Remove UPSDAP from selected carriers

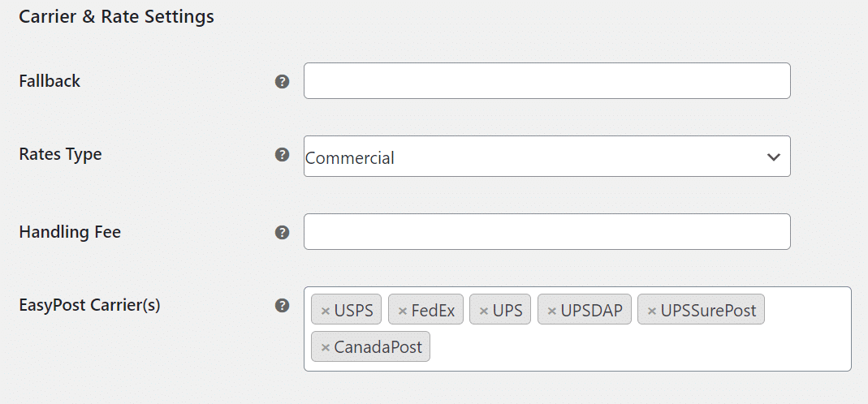click(551, 311)
